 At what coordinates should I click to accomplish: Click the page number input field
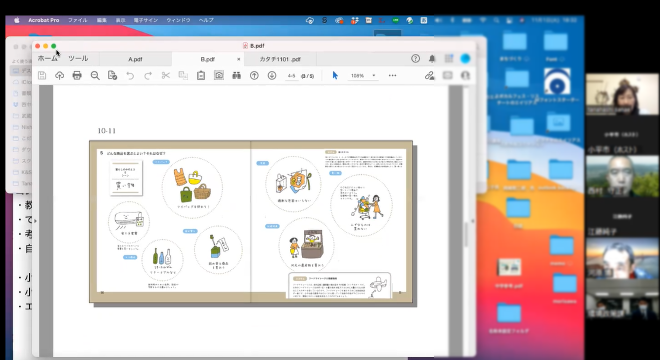(291, 76)
